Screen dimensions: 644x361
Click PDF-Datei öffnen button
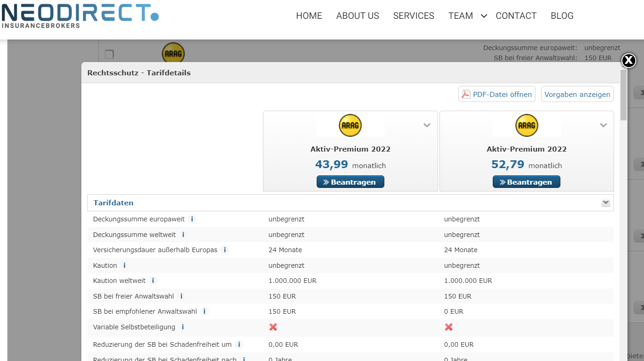coord(497,94)
